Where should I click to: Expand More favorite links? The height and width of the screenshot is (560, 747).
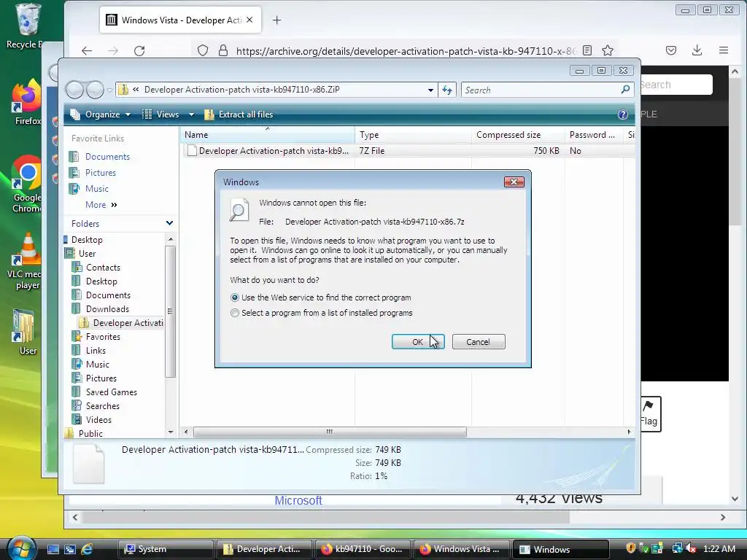pos(101,205)
